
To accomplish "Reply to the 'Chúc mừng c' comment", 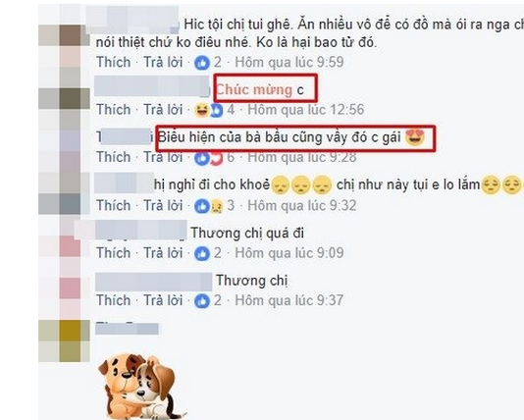I will tap(163, 110).
